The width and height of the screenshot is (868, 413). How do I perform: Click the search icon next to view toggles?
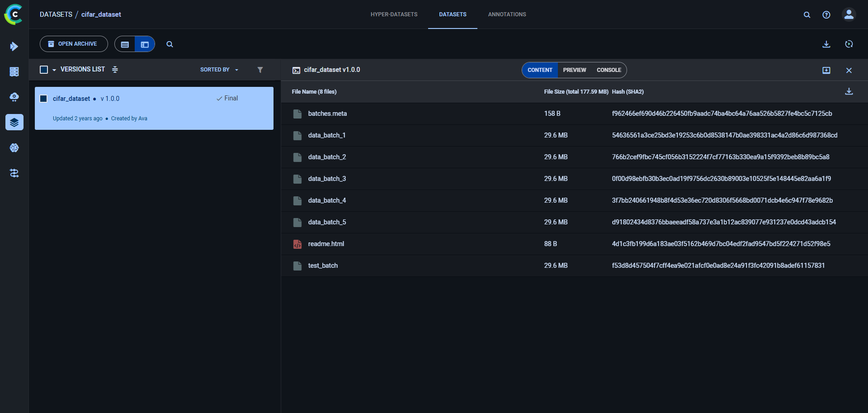[170, 44]
